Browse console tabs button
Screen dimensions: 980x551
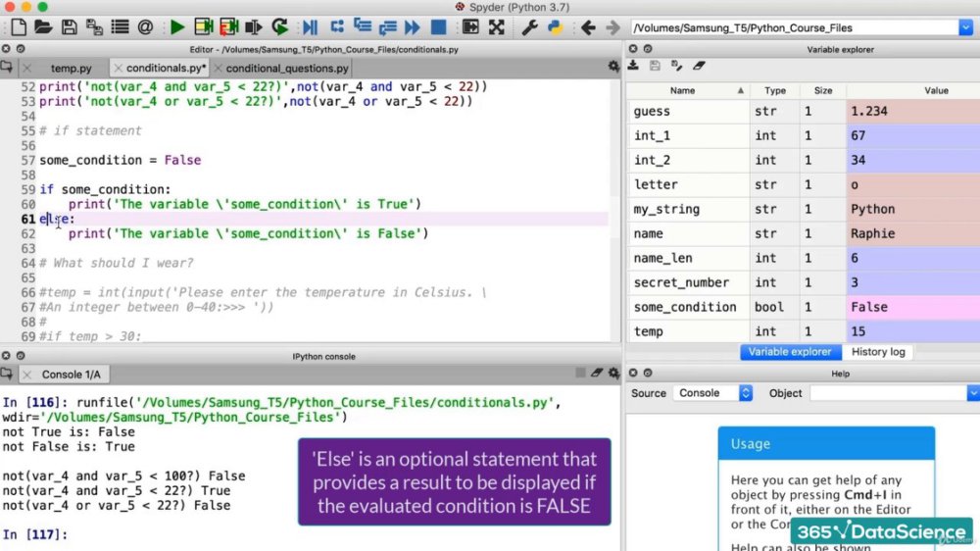[x=7, y=374]
